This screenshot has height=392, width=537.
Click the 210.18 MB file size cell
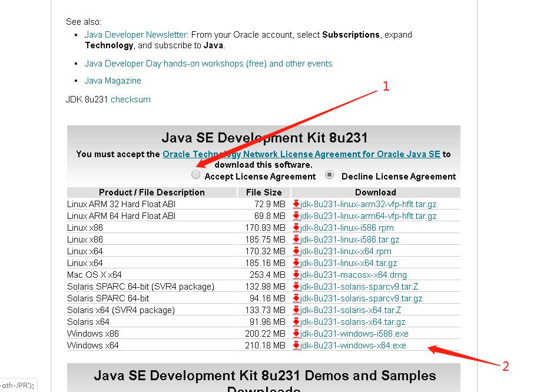point(265,346)
